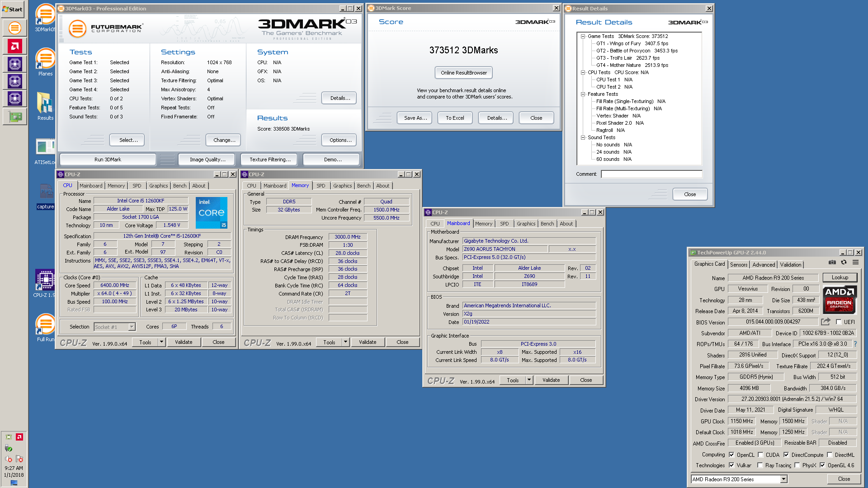Click the Comment input field in Result Details
This screenshot has width=868, height=488.
point(651,174)
